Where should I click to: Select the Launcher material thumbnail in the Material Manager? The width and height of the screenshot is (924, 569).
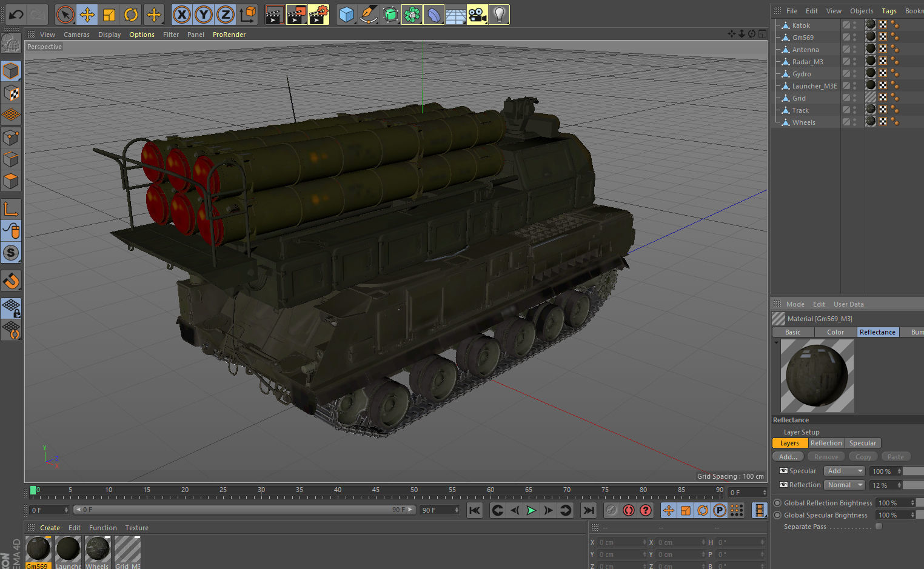[68, 552]
